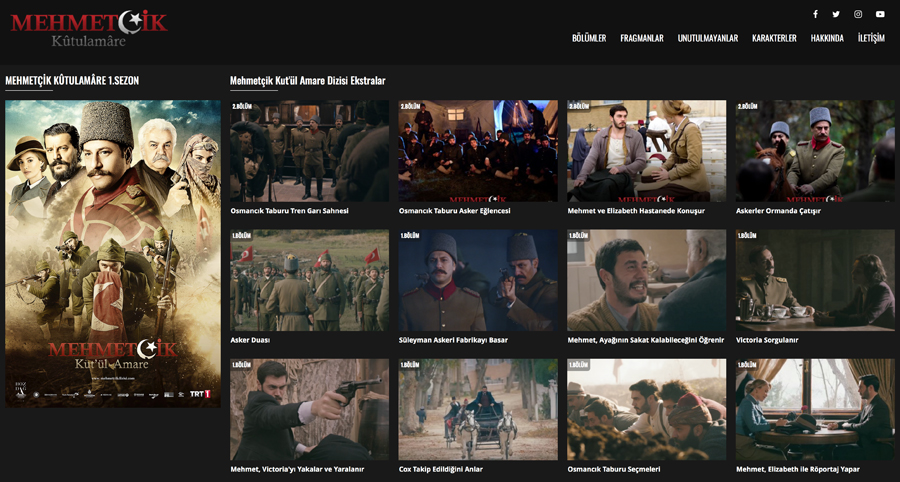Open the Asker Duası video thumbnail

click(x=309, y=280)
